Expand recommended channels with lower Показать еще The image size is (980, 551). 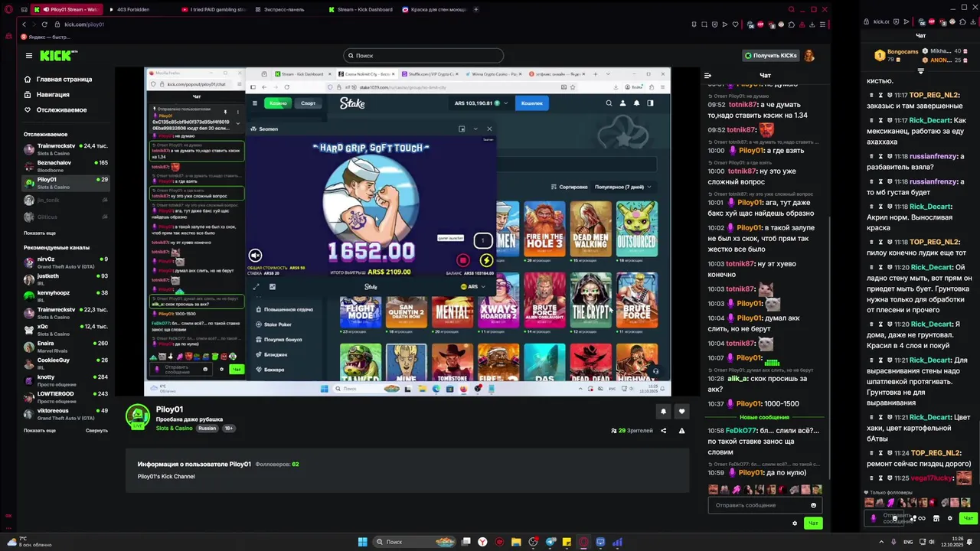(x=40, y=430)
